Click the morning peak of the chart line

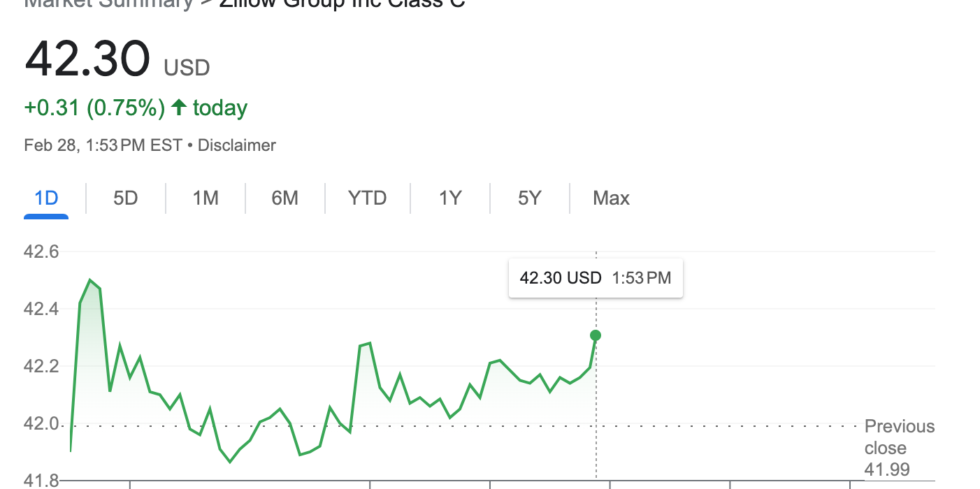90,280
